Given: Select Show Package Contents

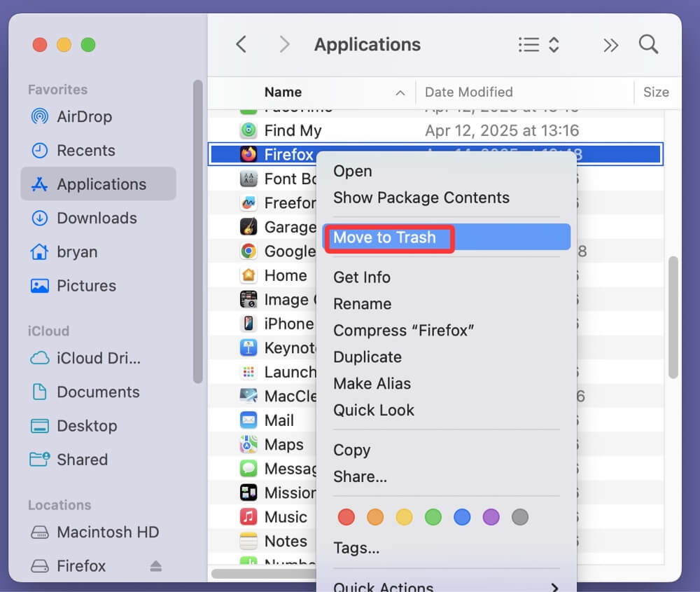Looking at the screenshot, I should (x=421, y=198).
